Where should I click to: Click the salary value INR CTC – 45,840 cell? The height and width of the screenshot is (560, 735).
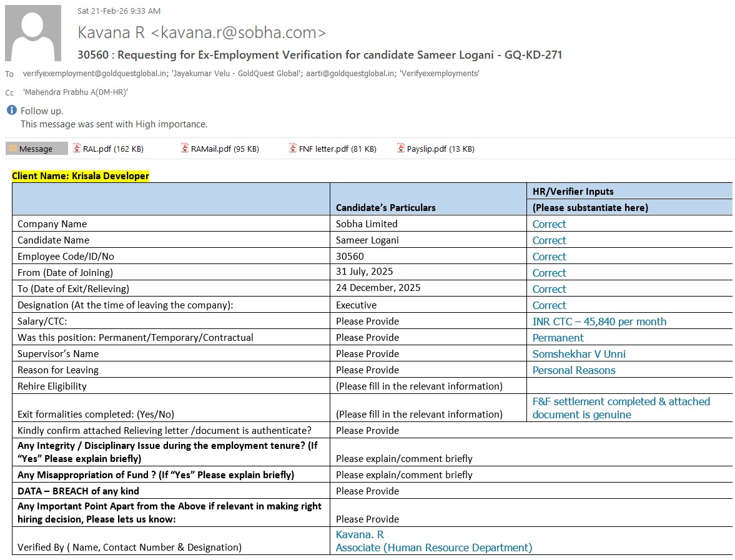pyautogui.click(x=599, y=322)
